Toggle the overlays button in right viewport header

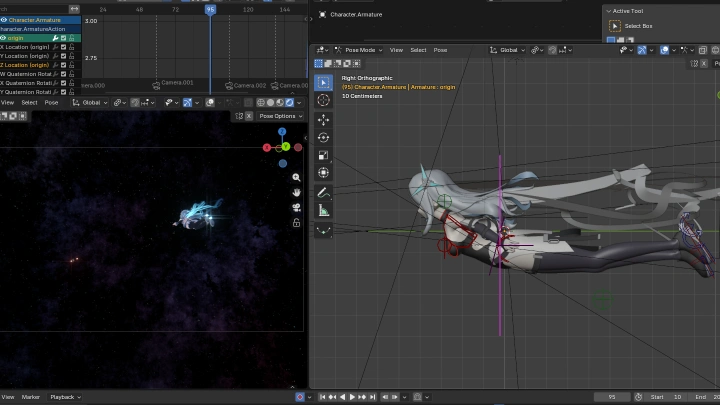pyautogui.click(x=664, y=50)
